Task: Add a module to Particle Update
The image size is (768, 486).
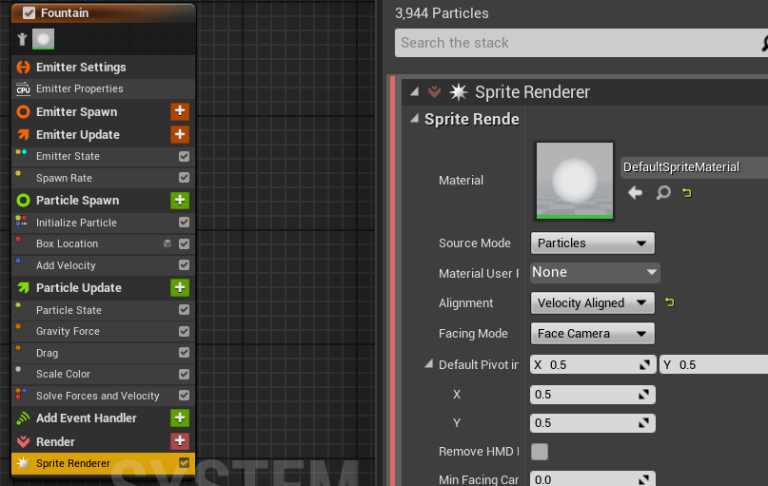Action: [180, 287]
